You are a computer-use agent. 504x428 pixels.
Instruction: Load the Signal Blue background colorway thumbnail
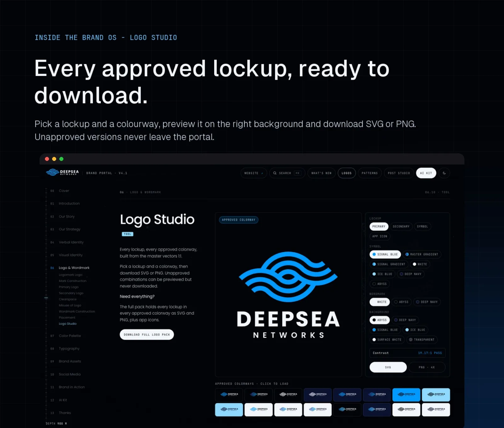coord(406,395)
